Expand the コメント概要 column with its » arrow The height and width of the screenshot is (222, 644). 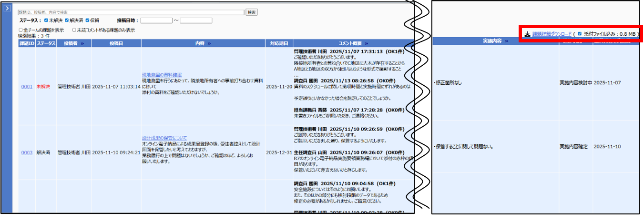pyautogui.click(x=366, y=43)
